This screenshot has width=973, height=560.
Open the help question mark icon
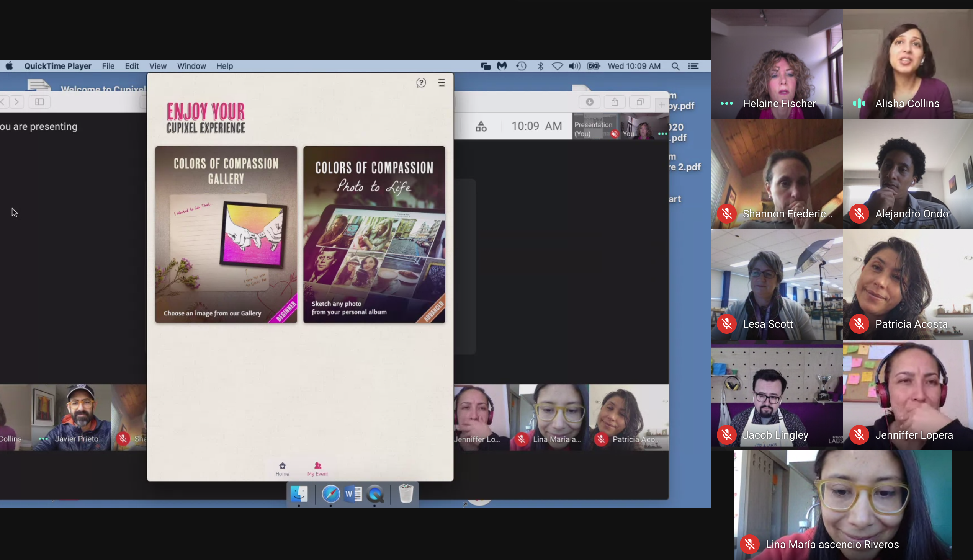[x=421, y=83]
